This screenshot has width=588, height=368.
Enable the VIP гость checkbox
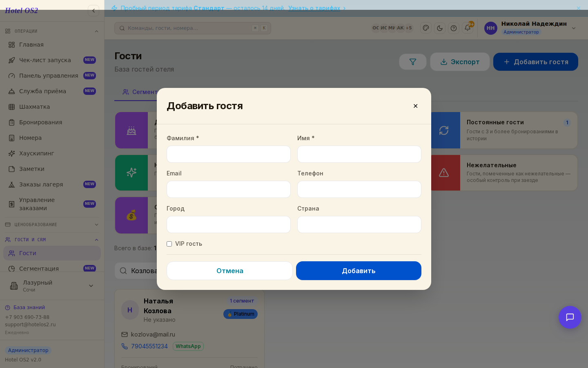tap(169, 244)
